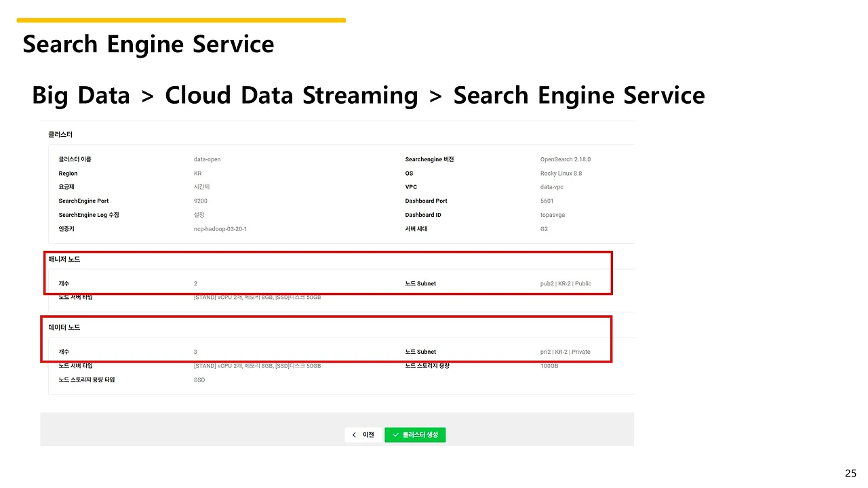Select the OpenSearch 2.18.0 version value
This screenshot has height=488, width=868.
566,159
